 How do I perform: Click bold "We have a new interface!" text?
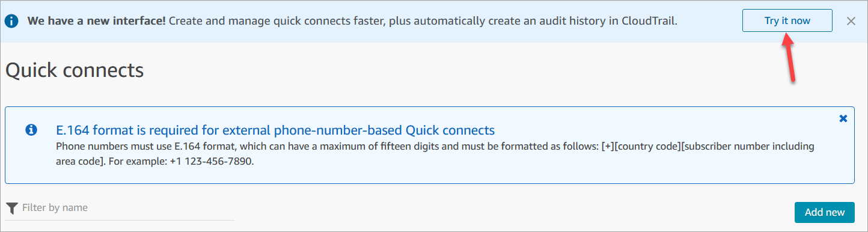coord(96,21)
